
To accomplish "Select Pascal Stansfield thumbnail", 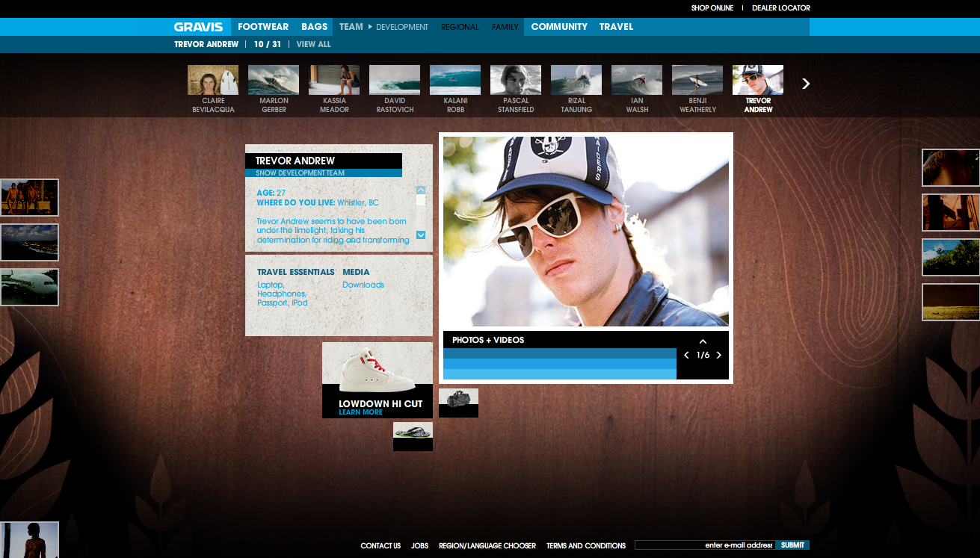I will click(516, 80).
